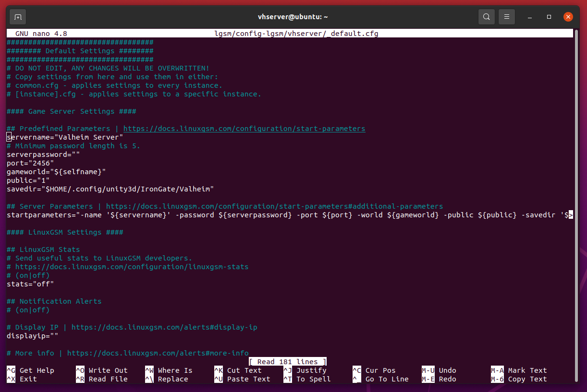587x392 pixels.
Task: Click the "## Notification Alerts" comment
Action: [x=54, y=301]
